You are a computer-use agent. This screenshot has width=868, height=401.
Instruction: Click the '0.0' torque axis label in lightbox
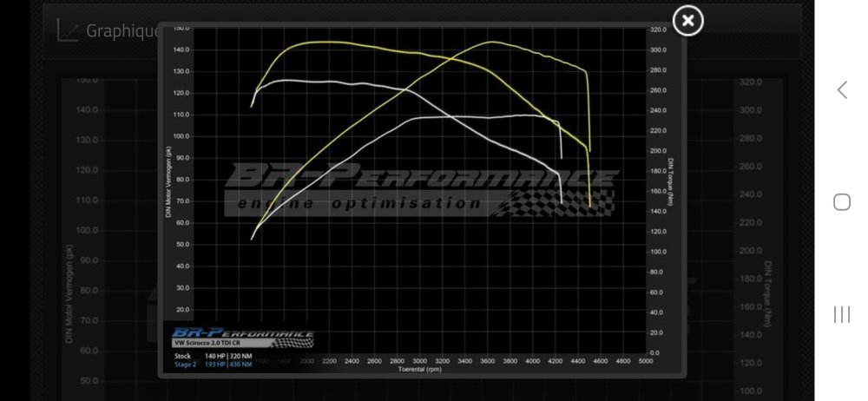click(654, 352)
